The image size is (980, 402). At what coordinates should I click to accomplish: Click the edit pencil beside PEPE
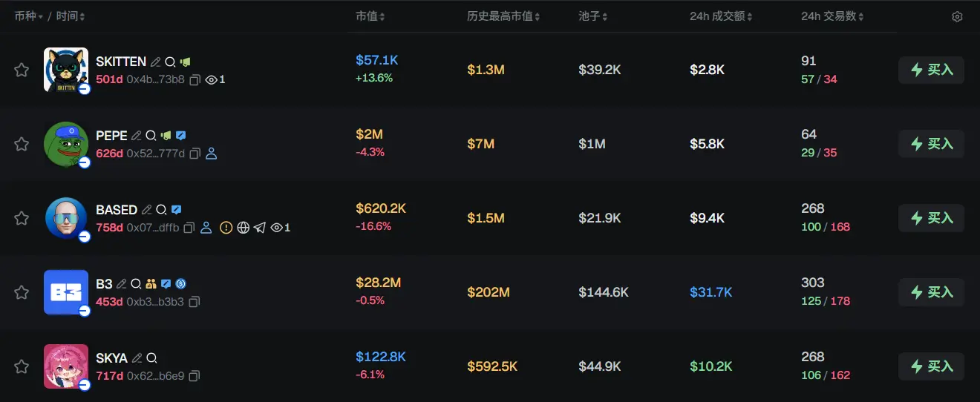136,136
